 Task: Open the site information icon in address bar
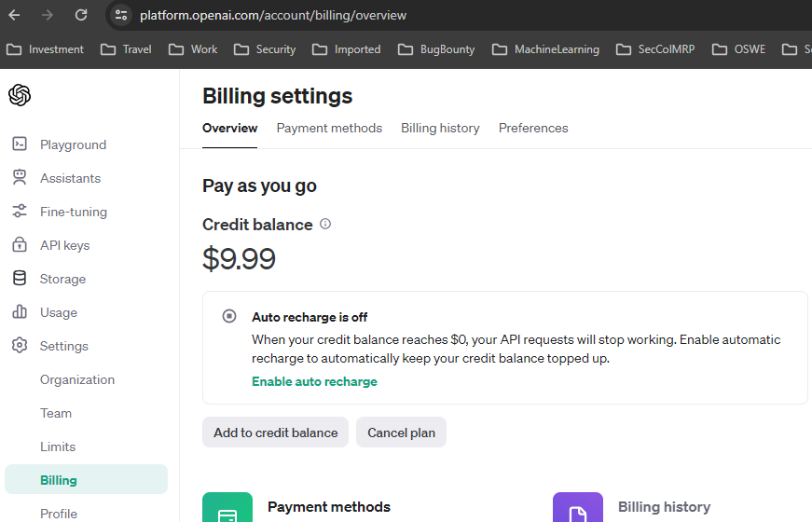(121, 15)
